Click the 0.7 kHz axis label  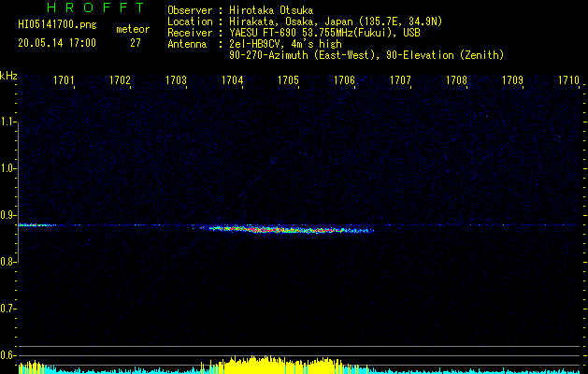(x=7, y=309)
